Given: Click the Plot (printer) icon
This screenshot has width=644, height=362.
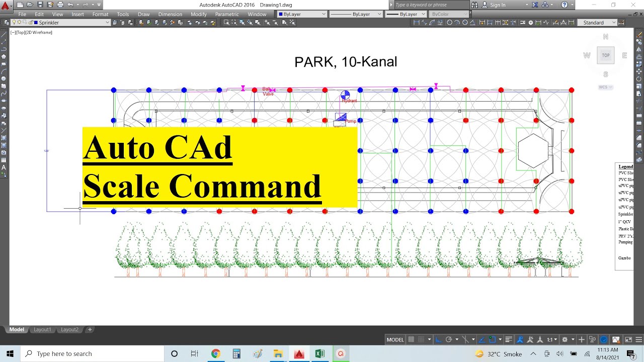Looking at the screenshot, I should 60,5.
